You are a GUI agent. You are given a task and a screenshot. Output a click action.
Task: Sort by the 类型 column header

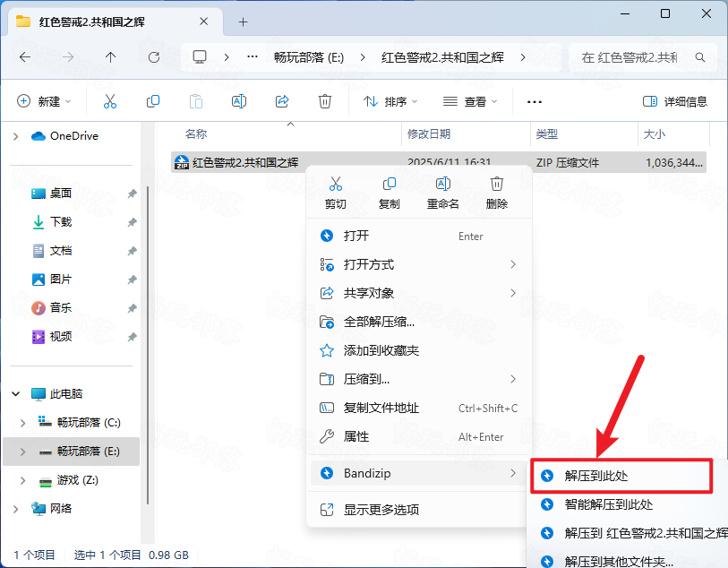click(x=547, y=134)
